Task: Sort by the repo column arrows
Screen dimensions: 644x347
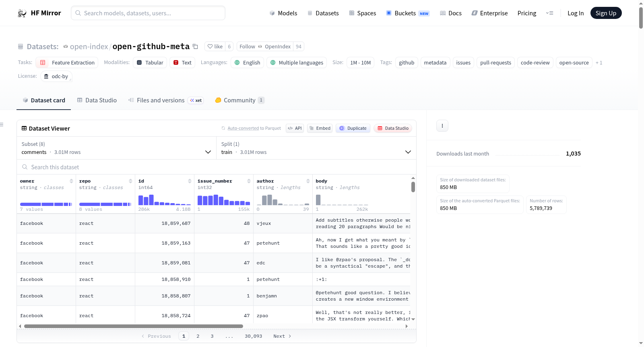Action: (x=130, y=181)
